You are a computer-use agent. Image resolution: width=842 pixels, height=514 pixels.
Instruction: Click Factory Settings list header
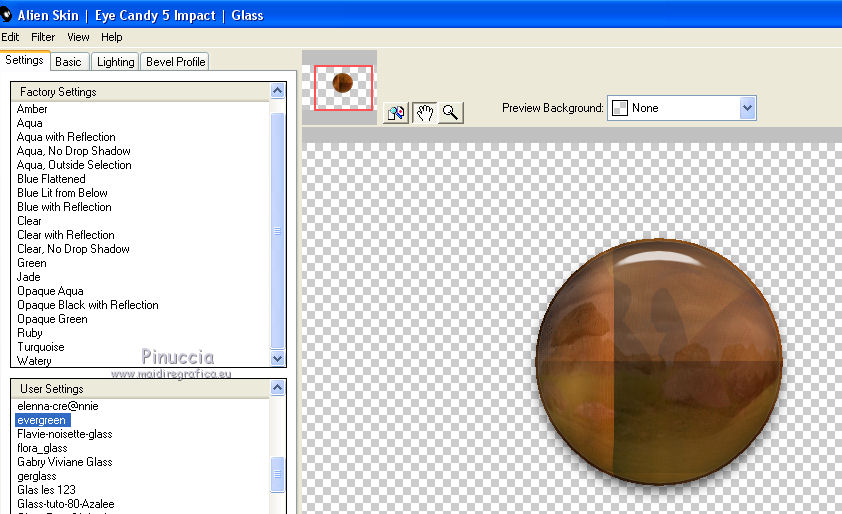click(140, 92)
